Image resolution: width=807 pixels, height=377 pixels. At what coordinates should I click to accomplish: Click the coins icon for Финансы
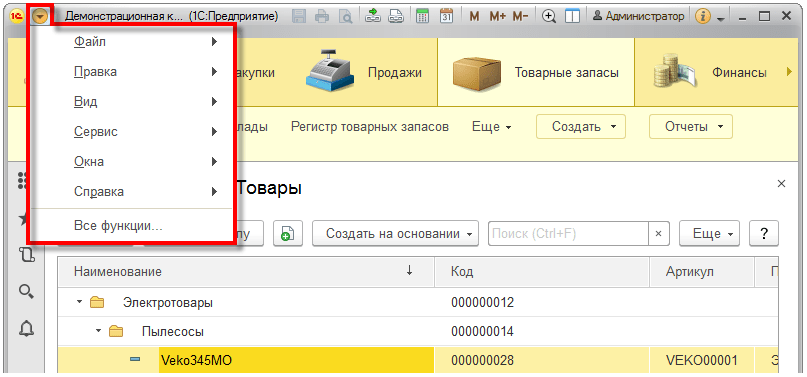pyautogui.click(x=675, y=71)
